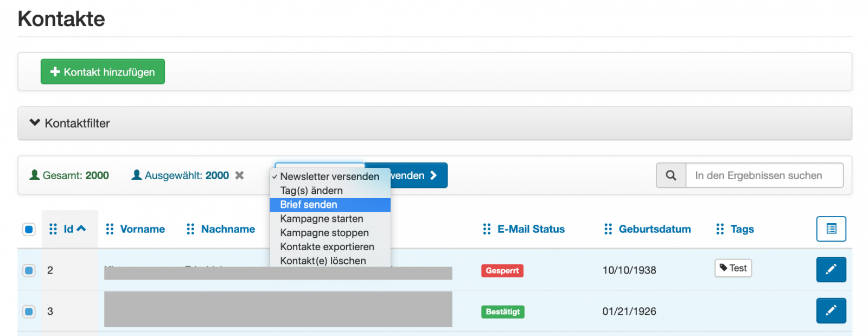The image size is (868, 336).
Task: Choose Brief senden from action list
Action: click(309, 205)
